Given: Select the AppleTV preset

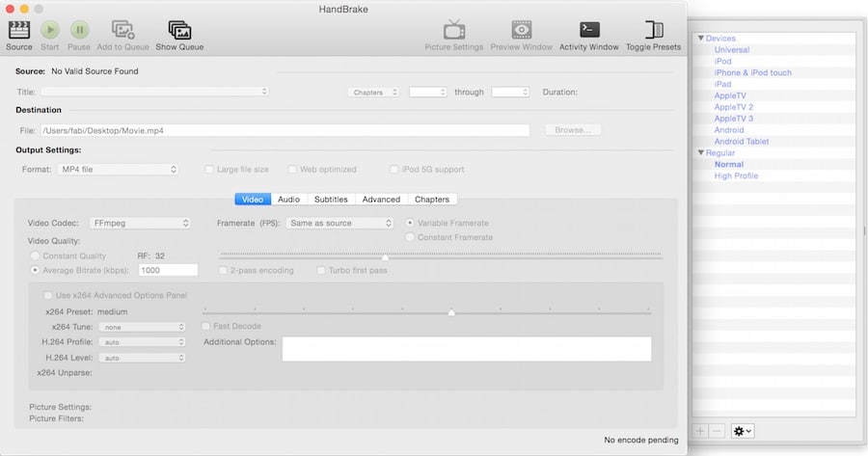Looking at the screenshot, I should pyautogui.click(x=730, y=95).
